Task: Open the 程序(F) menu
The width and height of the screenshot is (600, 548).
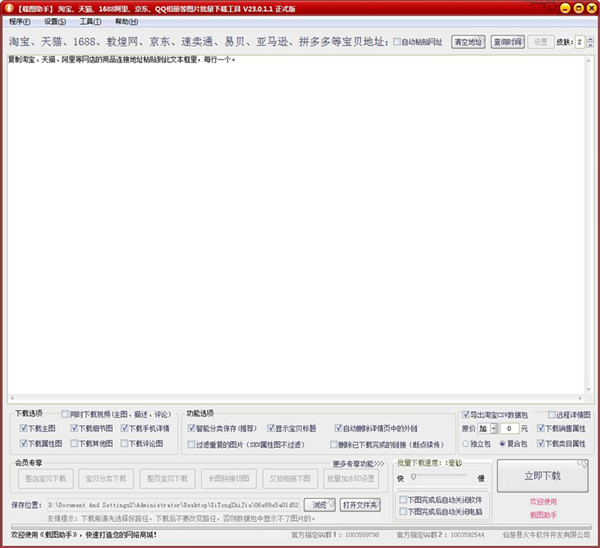Action: (20, 21)
